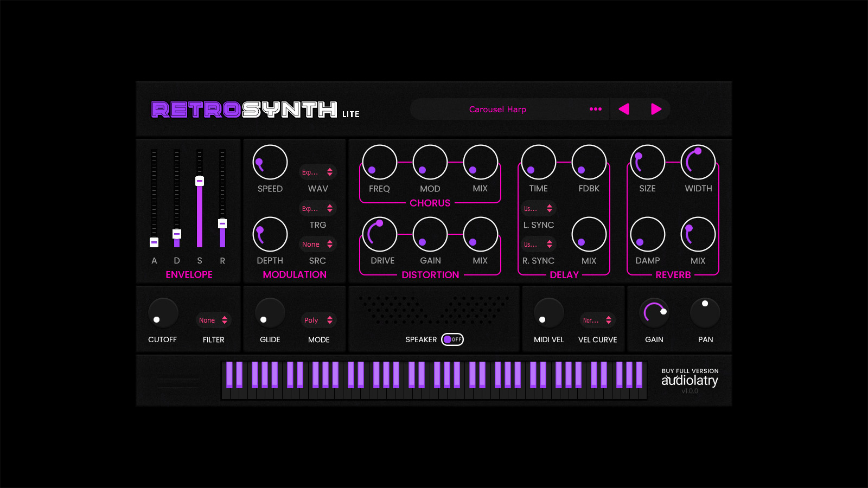868x488 pixels.
Task: Click the Reverb MIX knob
Action: point(698,234)
